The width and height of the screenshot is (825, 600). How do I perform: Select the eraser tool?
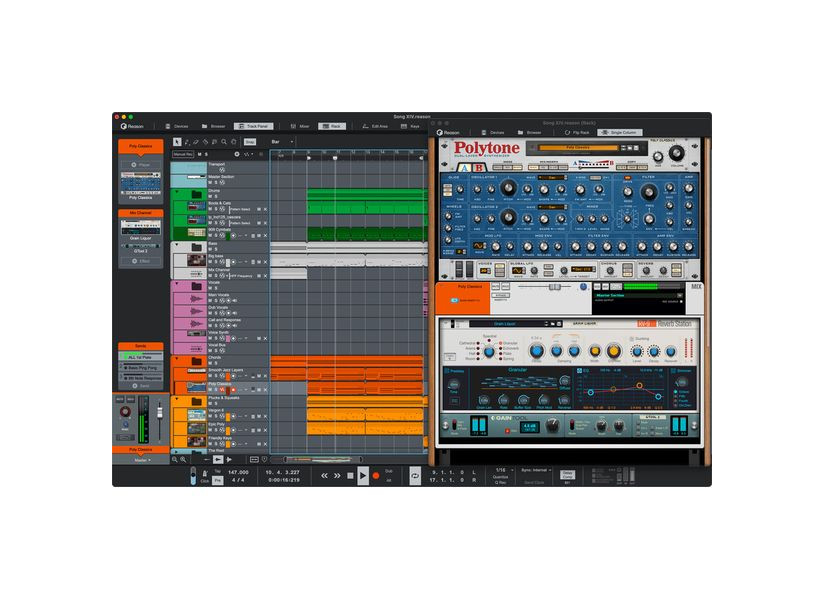pos(196,142)
